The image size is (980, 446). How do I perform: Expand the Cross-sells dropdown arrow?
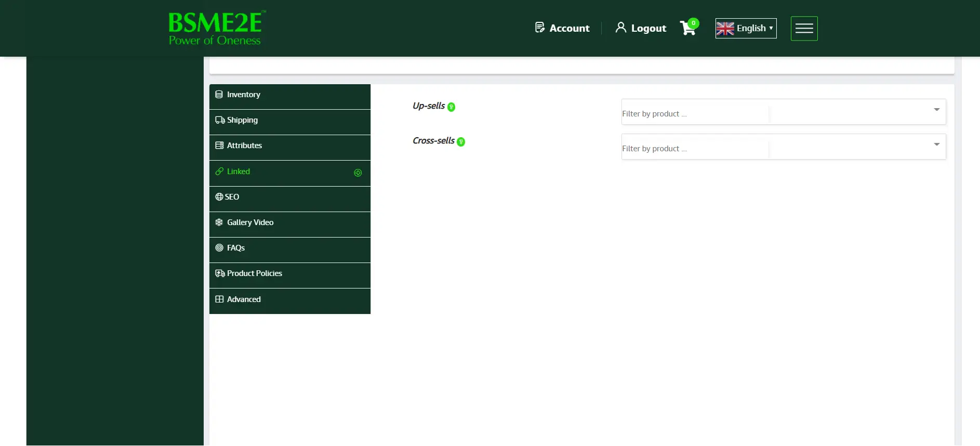[x=936, y=145]
